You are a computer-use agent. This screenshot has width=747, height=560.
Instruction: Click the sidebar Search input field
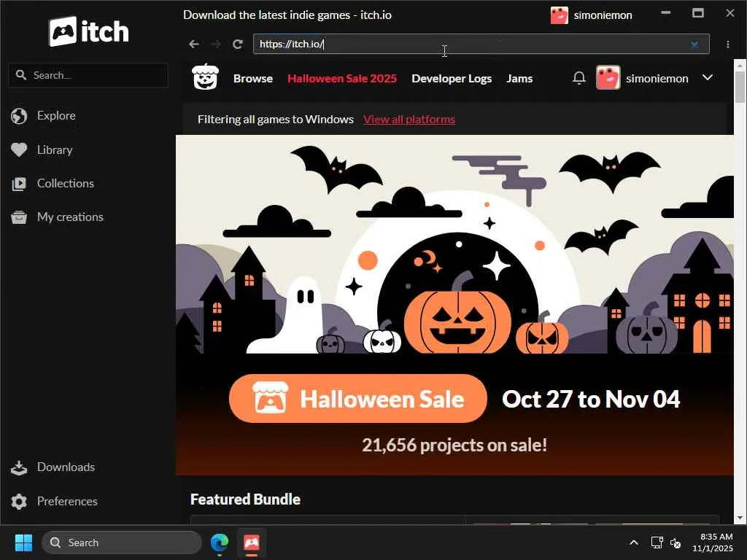click(88, 75)
